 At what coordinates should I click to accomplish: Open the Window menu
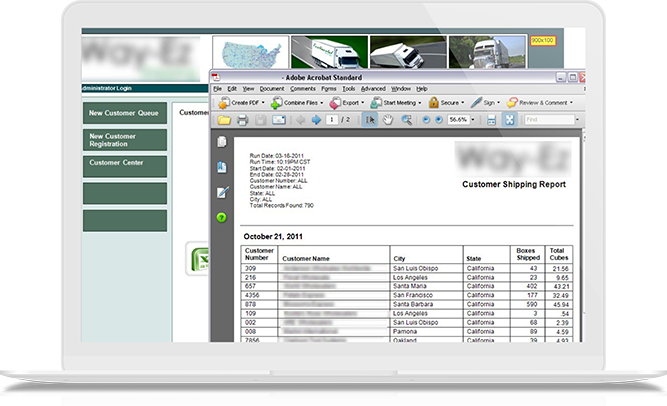pos(401,89)
